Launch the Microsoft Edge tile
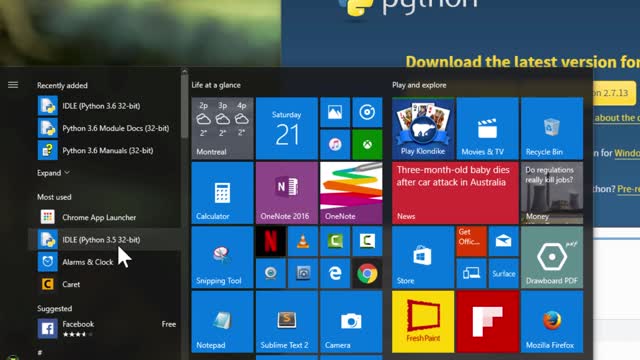This screenshot has width=640, height=360. (335, 273)
